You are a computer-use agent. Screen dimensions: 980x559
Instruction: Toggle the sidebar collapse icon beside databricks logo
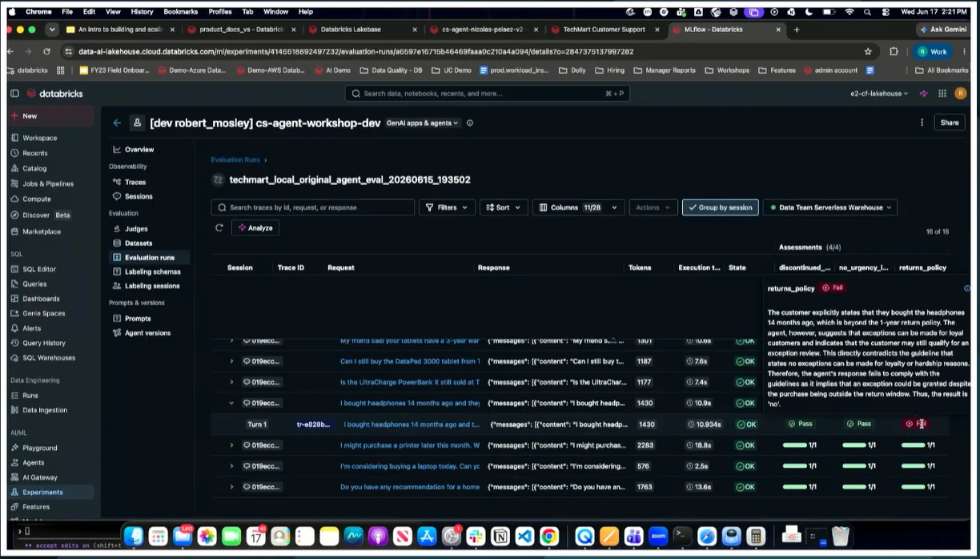[x=14, y=94]
